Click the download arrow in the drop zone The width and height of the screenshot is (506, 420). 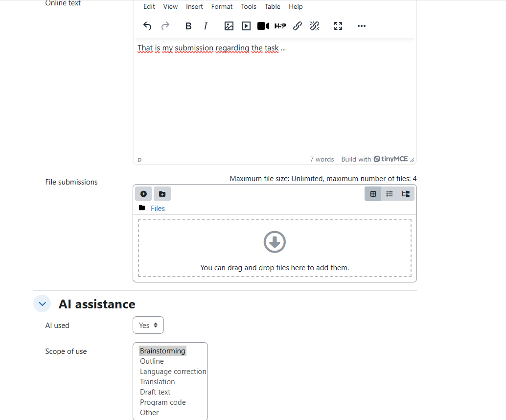click(x=275, y=242)
